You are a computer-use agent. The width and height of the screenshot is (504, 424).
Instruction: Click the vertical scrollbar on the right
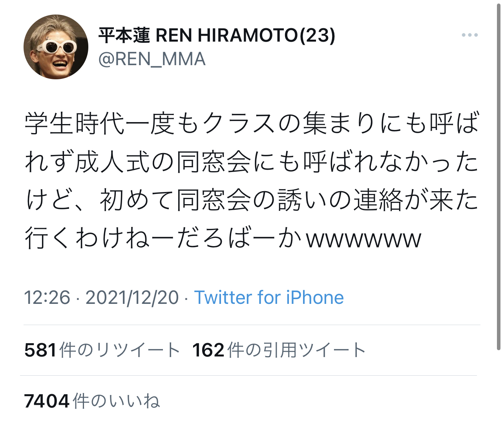[x=499, y=177]
